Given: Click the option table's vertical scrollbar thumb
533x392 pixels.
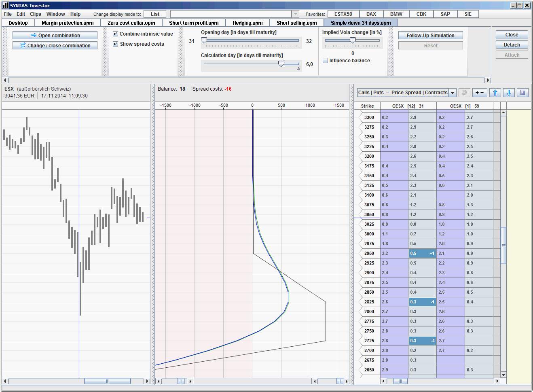Looking at the screenshot, I should coord(503,245).
